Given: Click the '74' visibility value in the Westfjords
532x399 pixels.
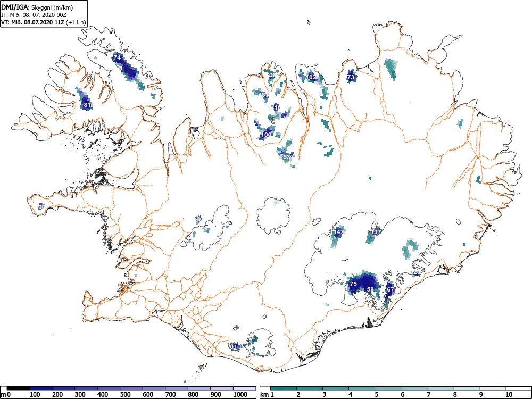Looking at the screenshot, I should pyautogui.click(x=117, y=57).
